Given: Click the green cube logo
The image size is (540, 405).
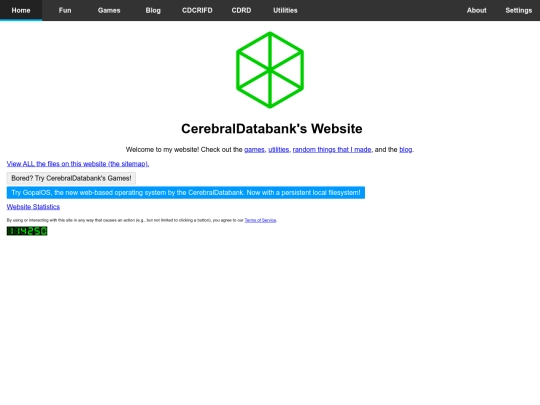Looking at the screenshot, I should point(270,70).
